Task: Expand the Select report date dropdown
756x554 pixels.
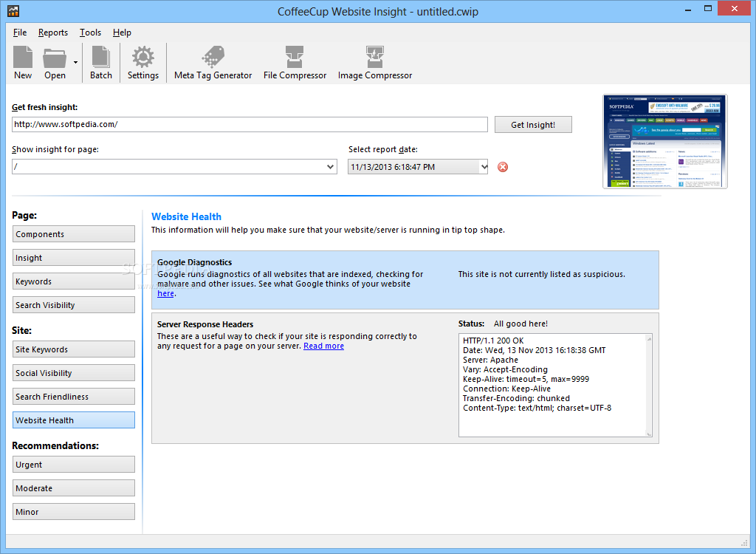Action: 484,167
